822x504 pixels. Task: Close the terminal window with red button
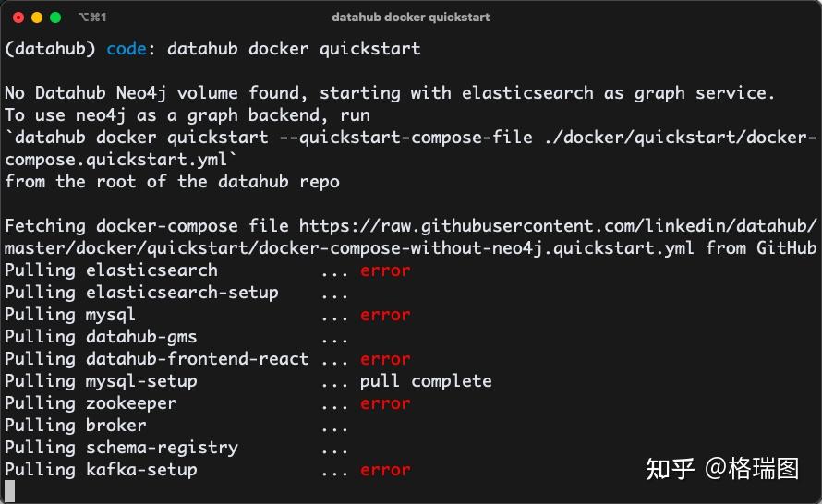coord(18,18)
